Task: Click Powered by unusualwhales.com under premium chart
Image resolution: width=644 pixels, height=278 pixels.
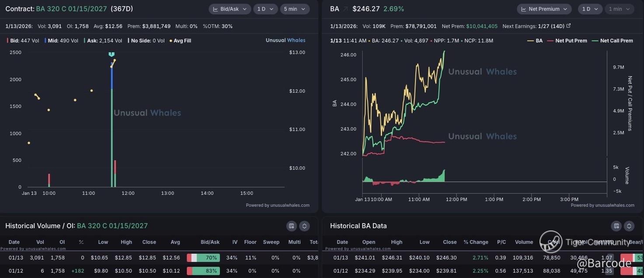Action: [x=602, y=205]
